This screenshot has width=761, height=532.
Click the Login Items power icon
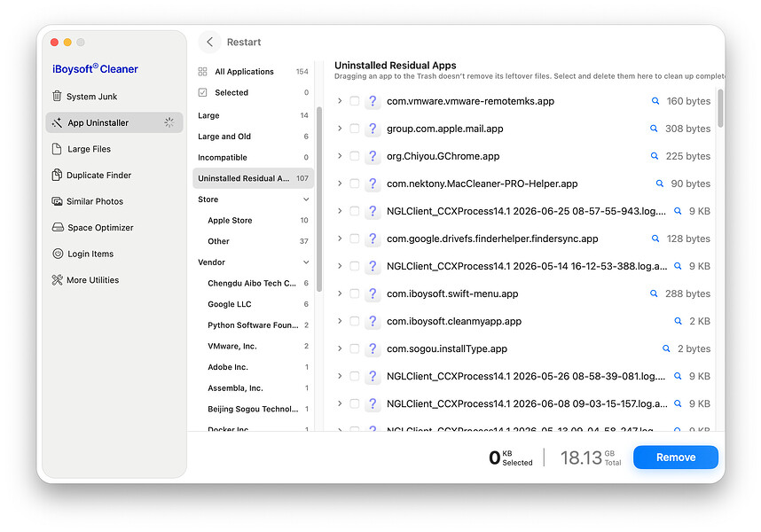58,254
